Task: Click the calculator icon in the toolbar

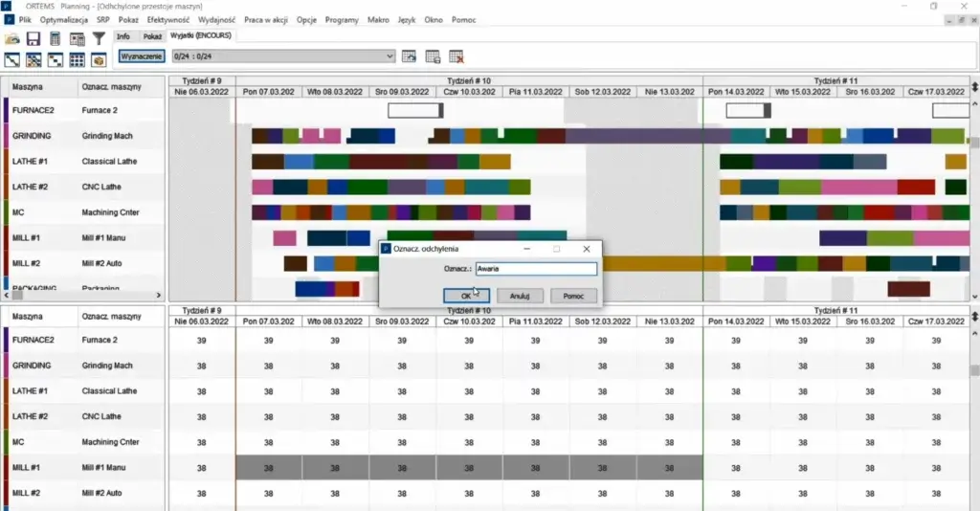Action: click(56, 39)
